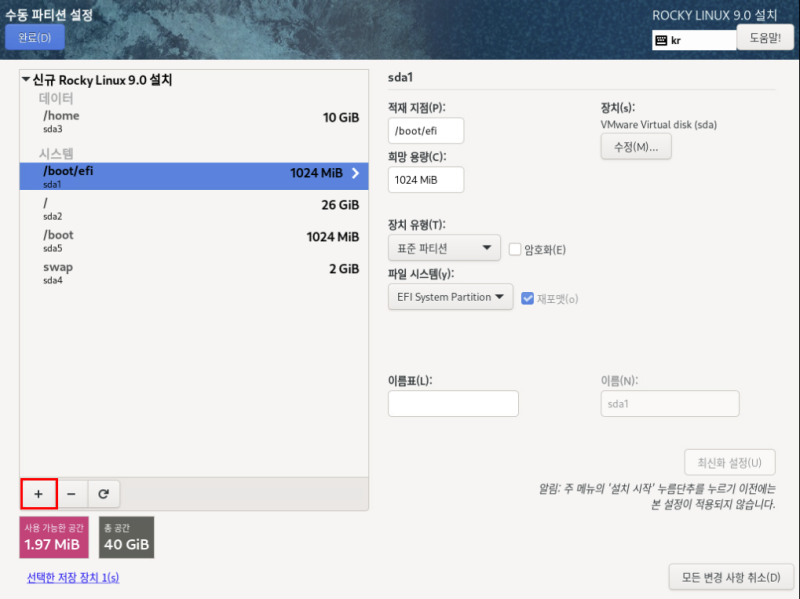Screen dimensions: 800x599
Task: Select the /boot sda5 partition row
Action: pyautogui.click(x=194, y=241)
